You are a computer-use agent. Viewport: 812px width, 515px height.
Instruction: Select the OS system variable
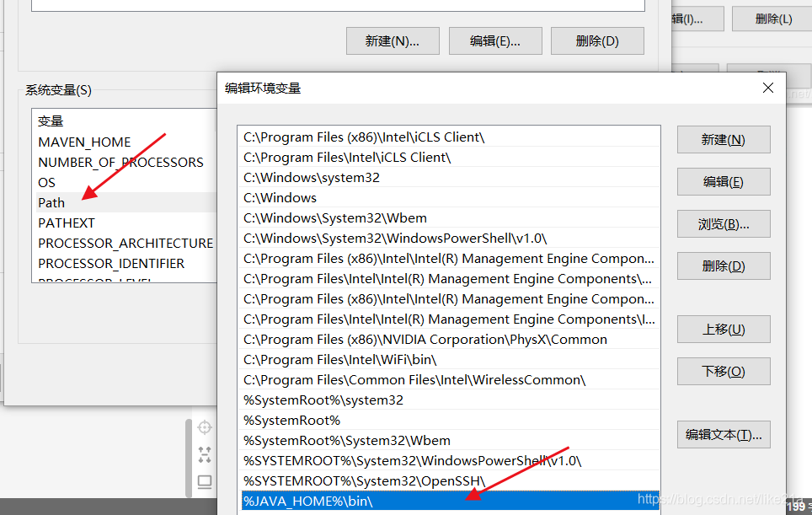point(125,182)
